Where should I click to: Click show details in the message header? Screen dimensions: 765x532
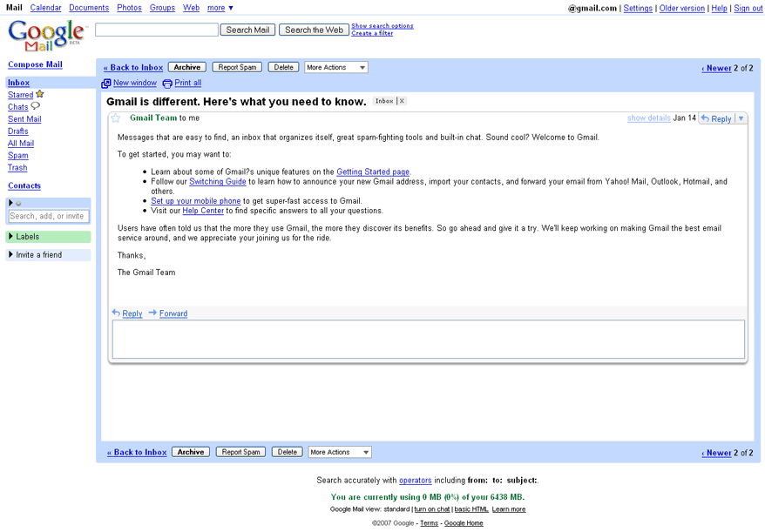point(649,118)
